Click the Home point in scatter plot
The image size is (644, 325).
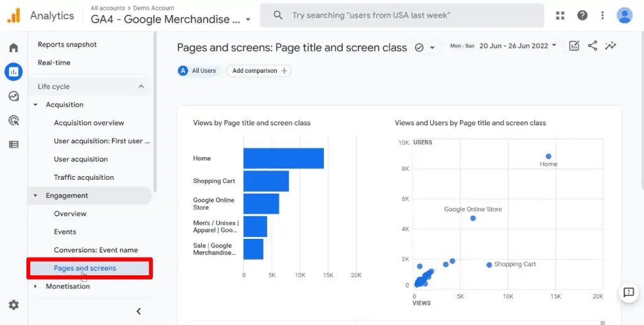[548, 157]
